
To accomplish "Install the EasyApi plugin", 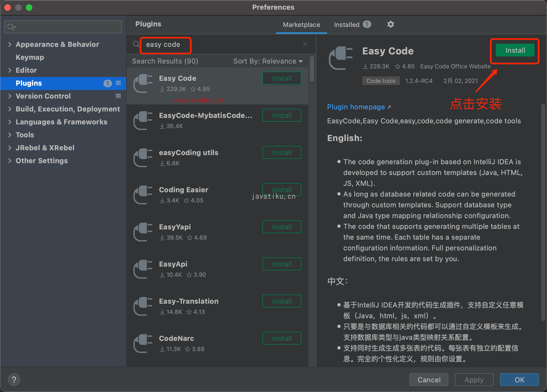I will (x=282, y=264).
